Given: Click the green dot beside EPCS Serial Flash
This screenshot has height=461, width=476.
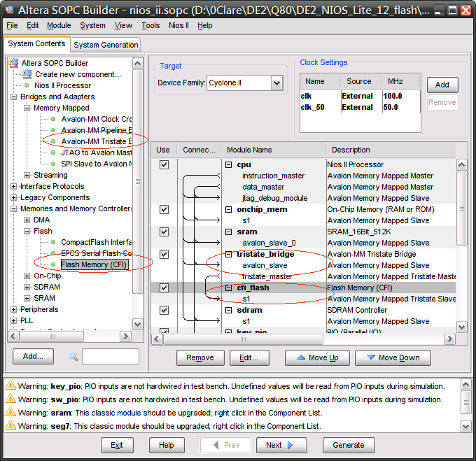Looking at the screenshot, I should coord(53,253).
